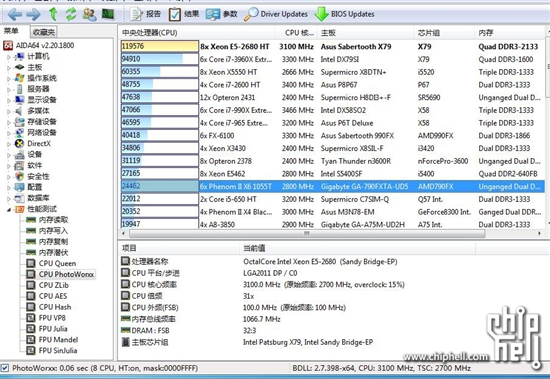Screen dimensions: 550x379
Task: Toggle the PhotoWorxx checkbox in status bar
Action: [x=5, y=368]
